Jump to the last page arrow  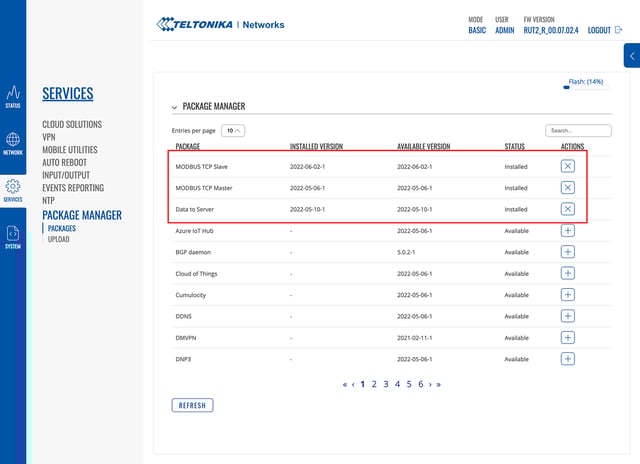[x=439, y=384]
